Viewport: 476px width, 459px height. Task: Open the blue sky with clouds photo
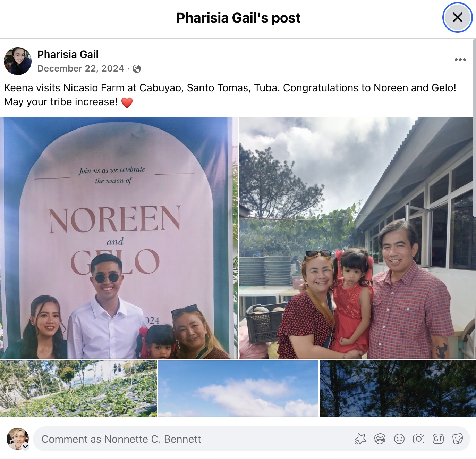click(x=238, y=389)
